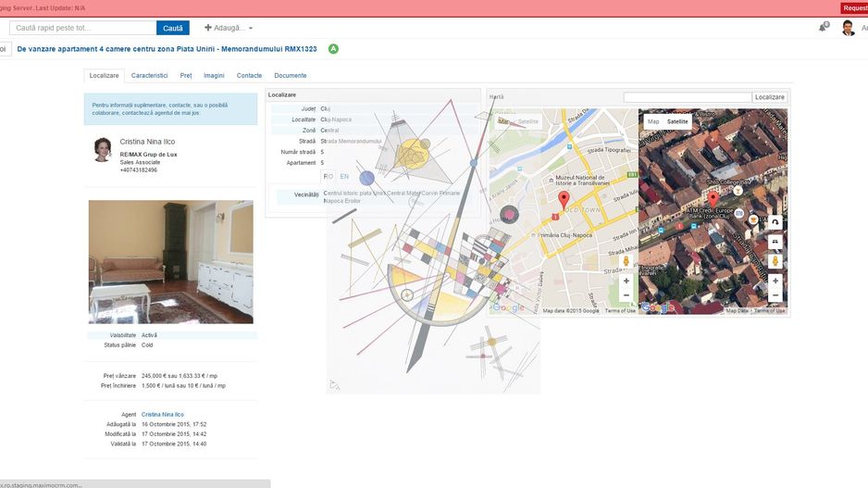Switch to the Imagini tab
This screenshot has width=868, height=488.
coord(214,75)
